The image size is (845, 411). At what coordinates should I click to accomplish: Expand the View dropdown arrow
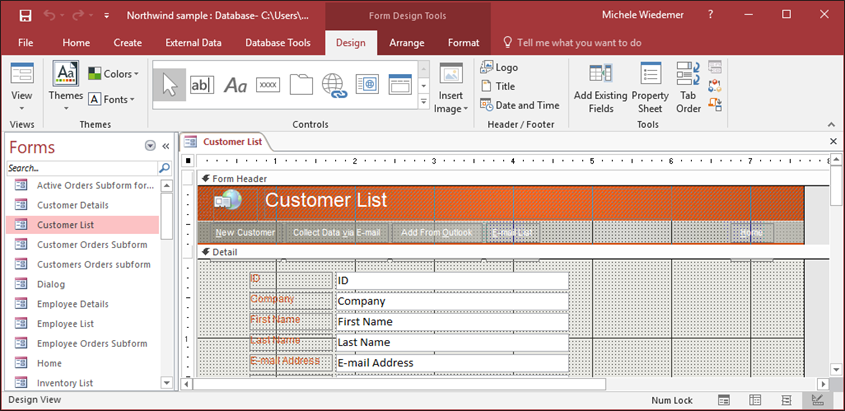point(22,108)
